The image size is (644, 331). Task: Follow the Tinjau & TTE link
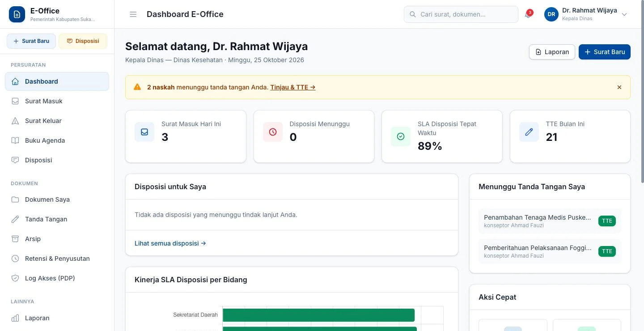click(293, 87)
